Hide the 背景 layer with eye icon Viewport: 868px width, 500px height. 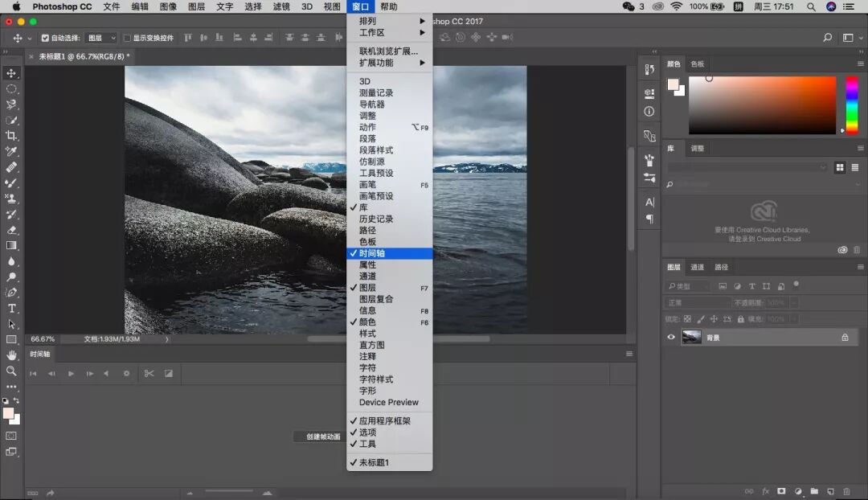tap(671, 338)
